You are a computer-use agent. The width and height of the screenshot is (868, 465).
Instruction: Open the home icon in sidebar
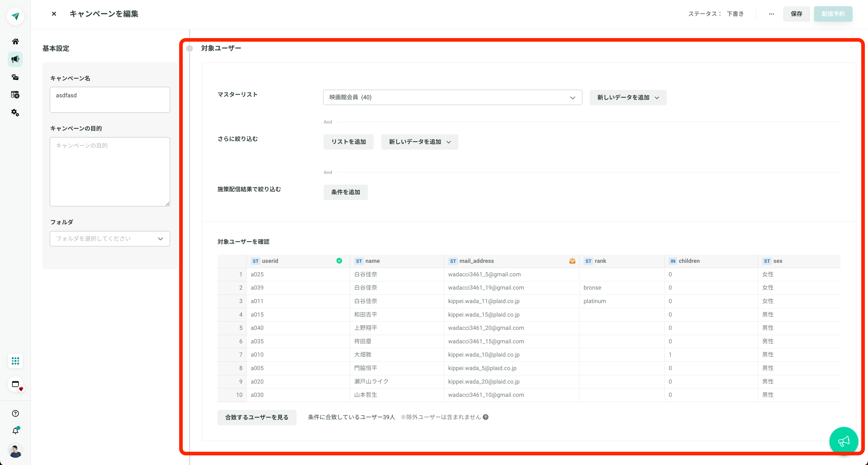pyautogui.click(x=15, y=41)
